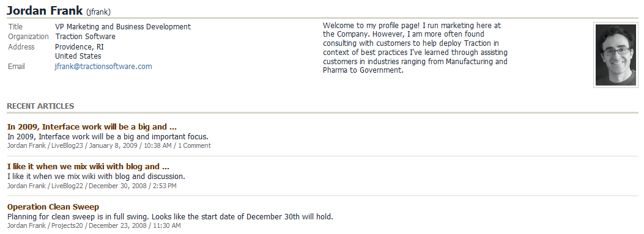Click the jfrank@tractionsoftware.com email link
The width and height of the screenshot is (644, 234).
103,67
